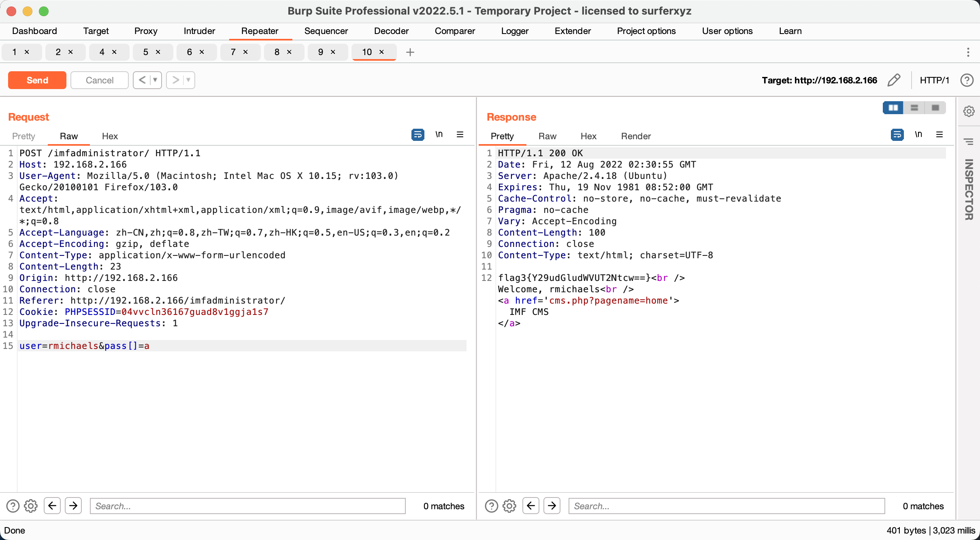Select the Request Pretty view tab
The height and width of the screenshot is (540, 980).
click(23, 136)
